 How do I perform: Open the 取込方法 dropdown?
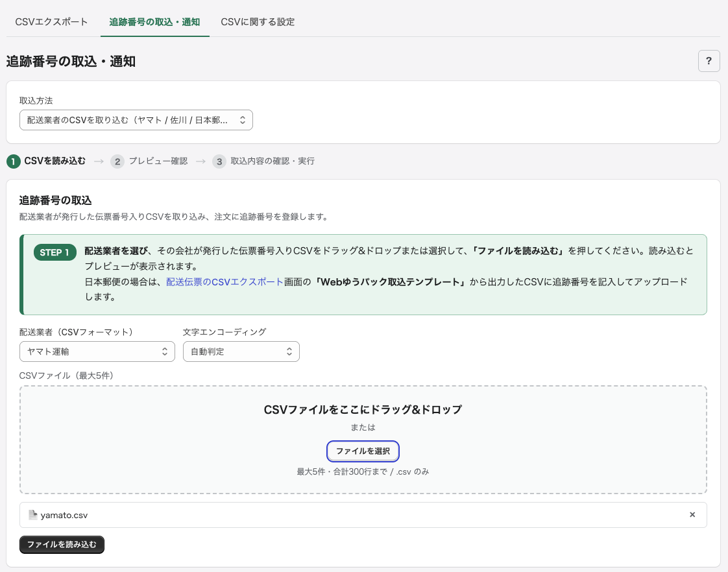click(136, 120)
